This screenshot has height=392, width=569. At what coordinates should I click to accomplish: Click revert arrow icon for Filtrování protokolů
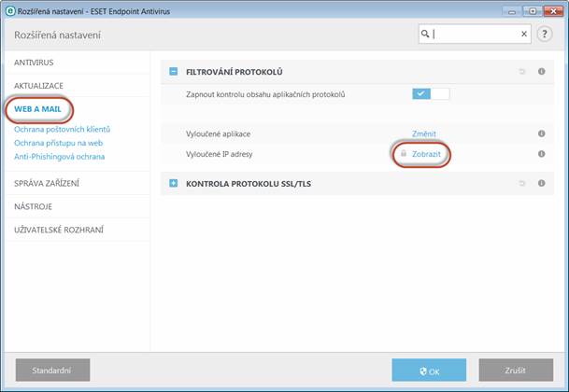[x=522, y=72]
